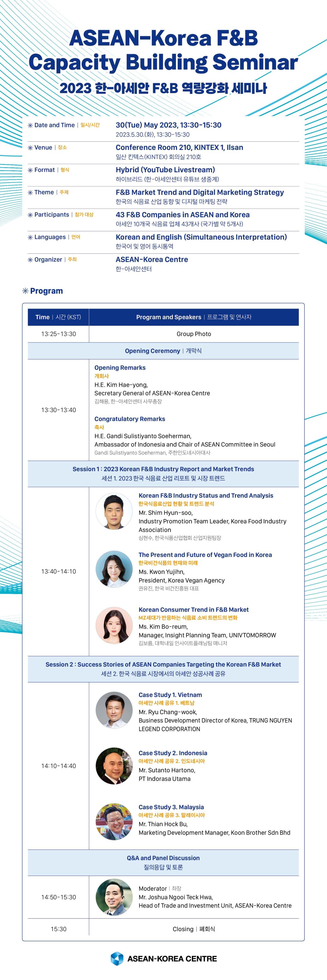Image resolution: width=327 pixels, height=980 pixels.
Task: Click the "Capacity Building Seminar" title line
Action: [163, 62]
